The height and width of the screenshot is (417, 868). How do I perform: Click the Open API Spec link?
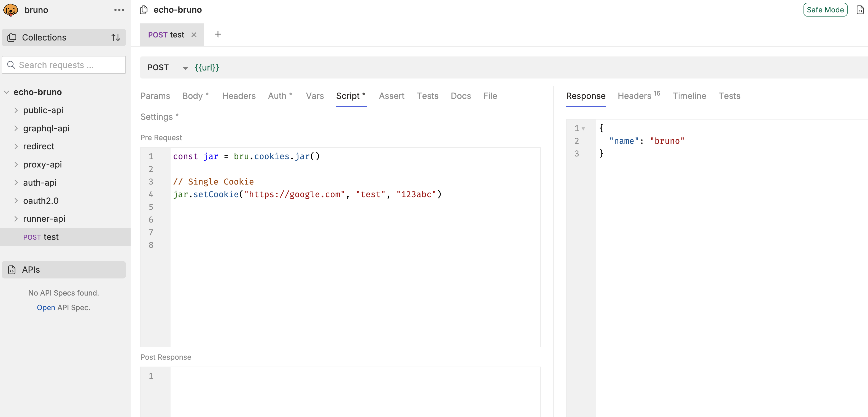tap(46, 307)
